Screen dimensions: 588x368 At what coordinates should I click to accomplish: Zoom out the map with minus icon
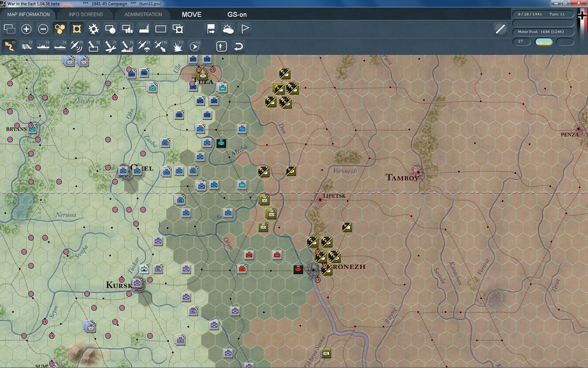point(43,29)
